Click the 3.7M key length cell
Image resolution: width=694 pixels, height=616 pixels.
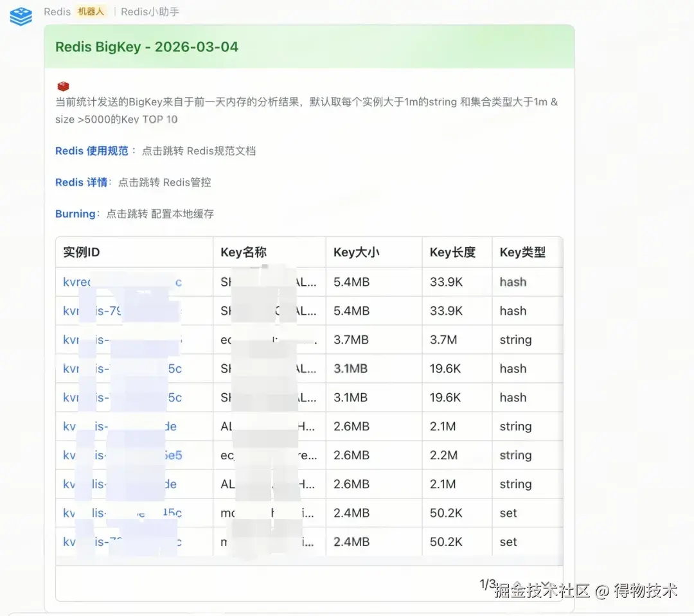pos(443,340)
